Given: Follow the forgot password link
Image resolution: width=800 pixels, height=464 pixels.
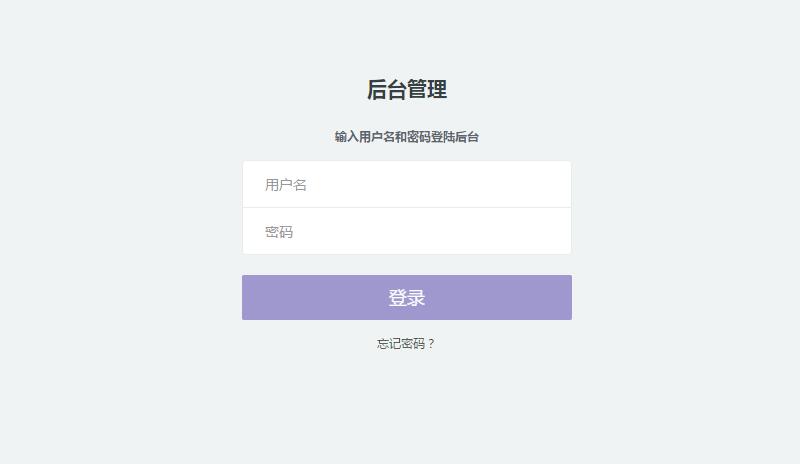Looking at the screenshot, I should [x=406, y=343].
